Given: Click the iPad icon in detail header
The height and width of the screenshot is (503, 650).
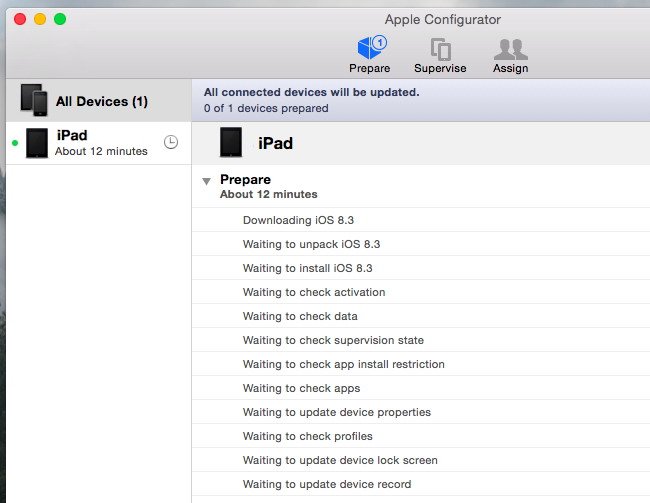Looking at the screenshot, I should (x=231, y=142).
